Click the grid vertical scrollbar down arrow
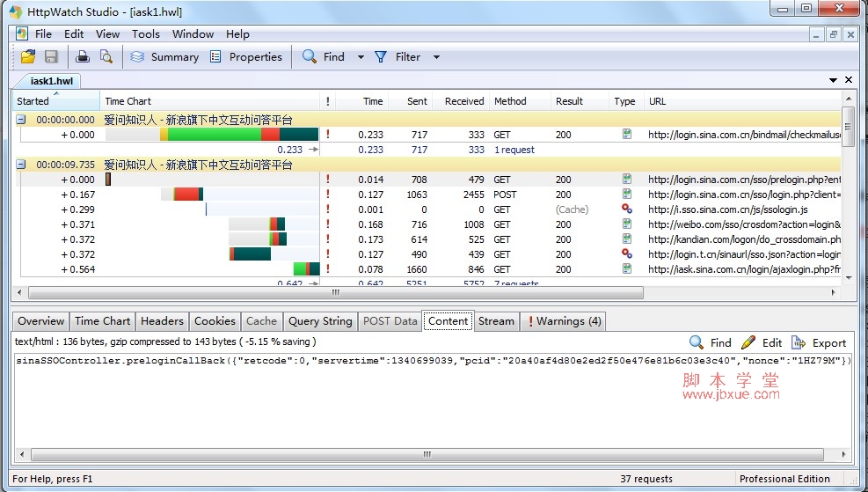The image size is (868, 492). pos(848,278)
